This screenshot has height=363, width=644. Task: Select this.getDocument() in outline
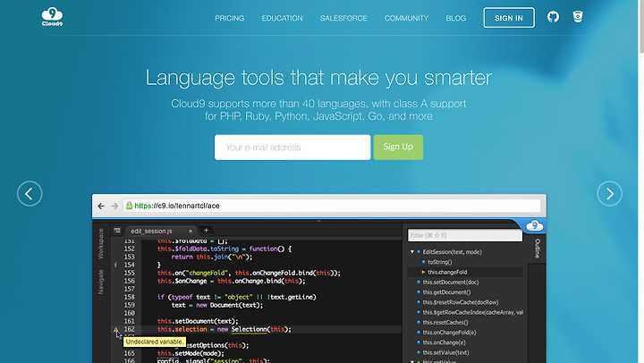click(447, 292)
